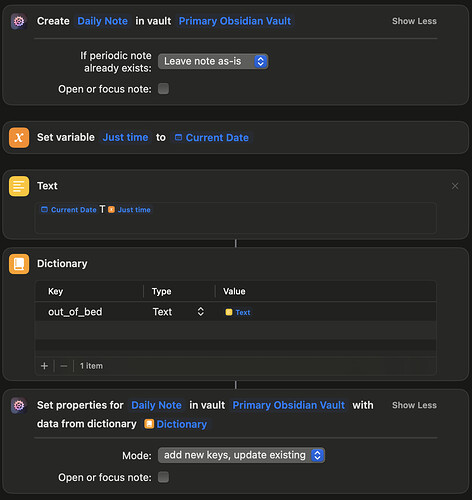Click Daily Note parameter in Create action

(102, 21)
